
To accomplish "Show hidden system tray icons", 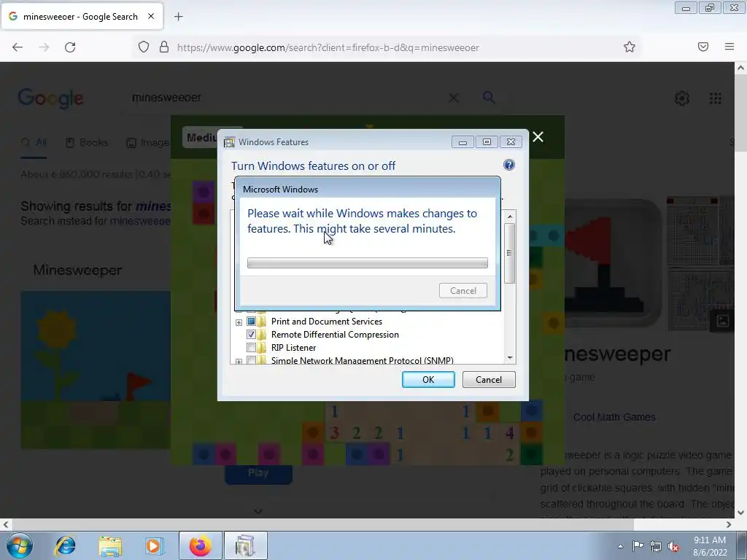I will tap(620, 546).
